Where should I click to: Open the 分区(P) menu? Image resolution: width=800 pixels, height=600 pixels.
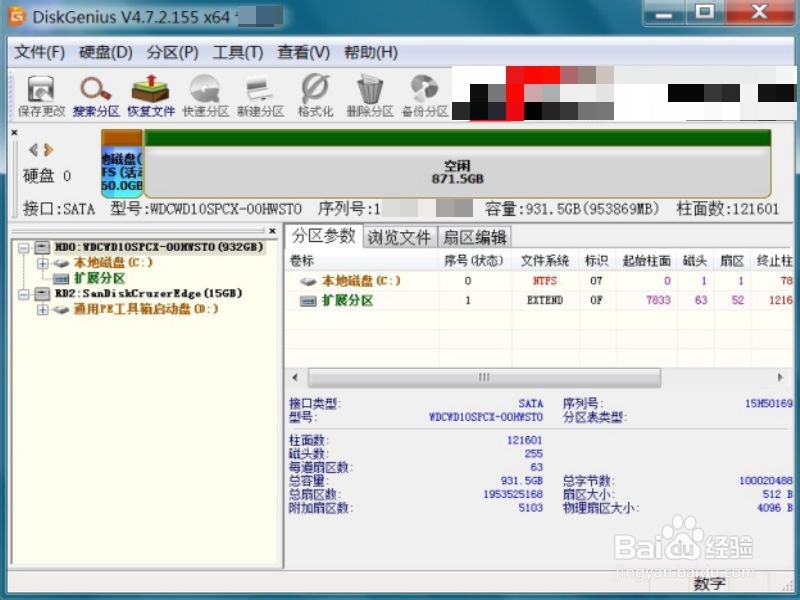click(x=172, y=52)
